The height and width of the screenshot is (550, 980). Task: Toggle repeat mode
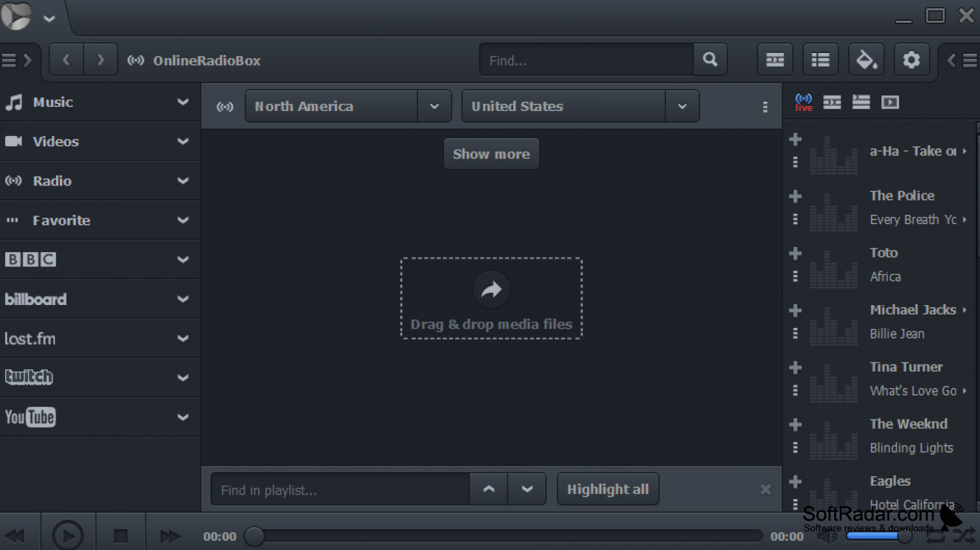[x=937, y=535]
